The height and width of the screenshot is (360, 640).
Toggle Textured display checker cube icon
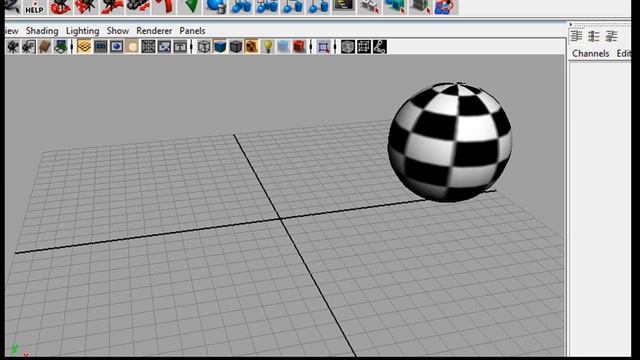pos(251,47)
